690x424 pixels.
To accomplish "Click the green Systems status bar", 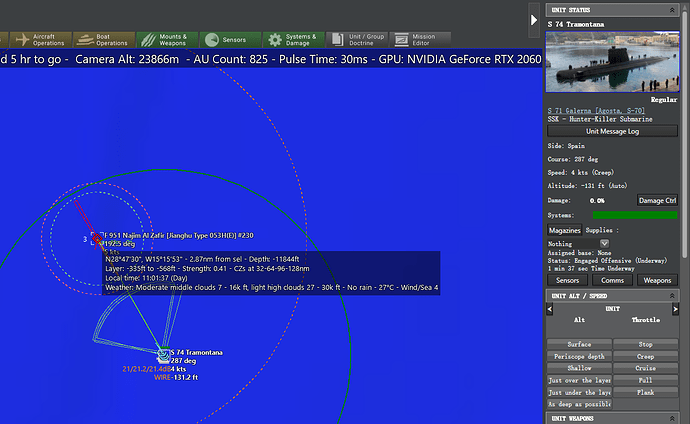I will click(x=635, y=215).
